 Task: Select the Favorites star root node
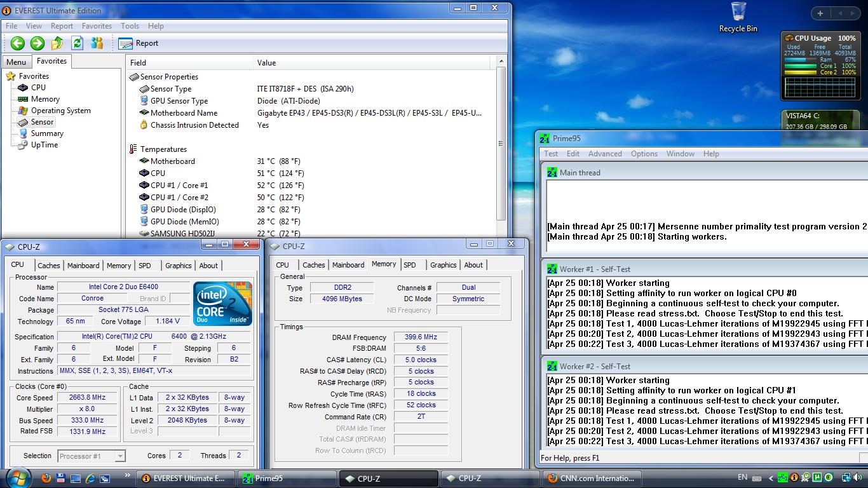[27, 76]
